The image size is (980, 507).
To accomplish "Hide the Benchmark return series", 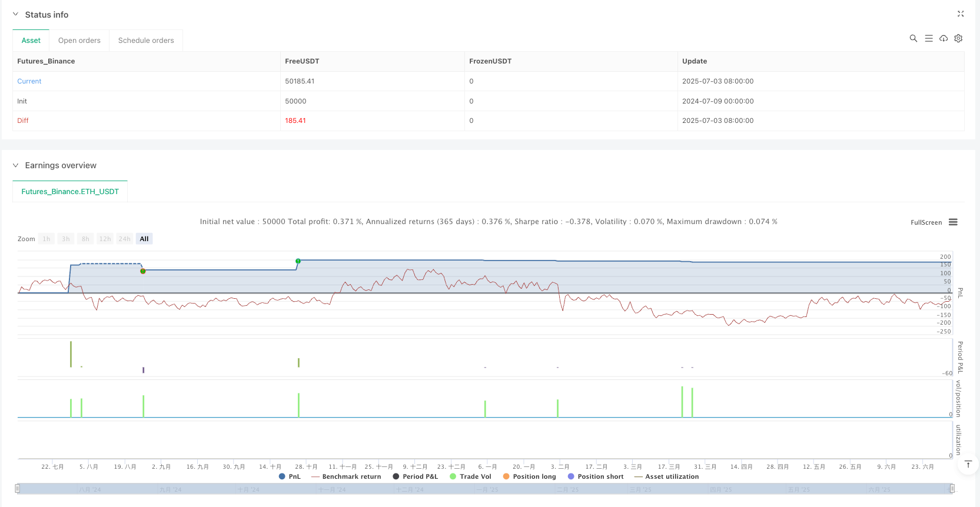I will tap(346, 476).
